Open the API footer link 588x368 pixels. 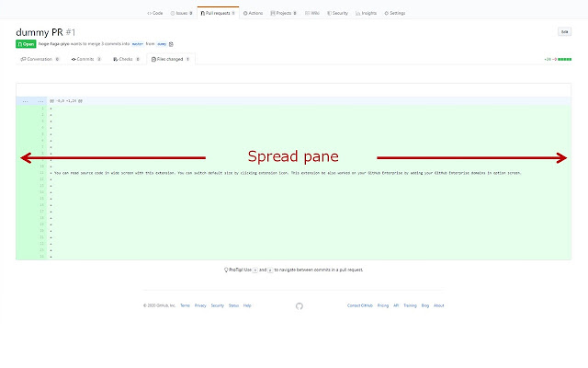pyautogui.click(x=396, y=305)
